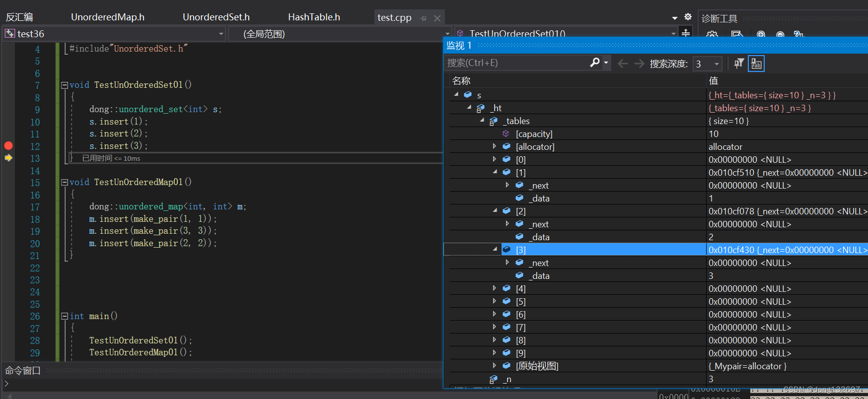Expand the [4] bucket entry

[494, 288]
